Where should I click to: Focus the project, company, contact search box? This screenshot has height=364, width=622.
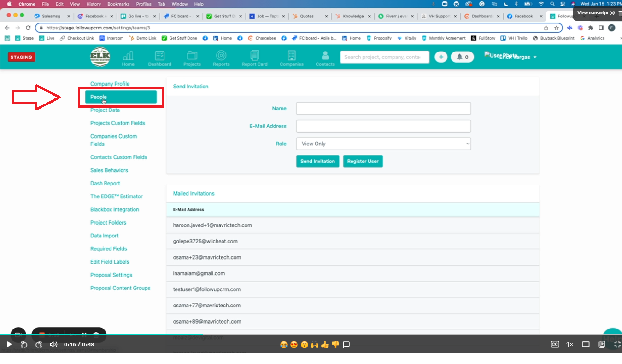pos(385,57)
